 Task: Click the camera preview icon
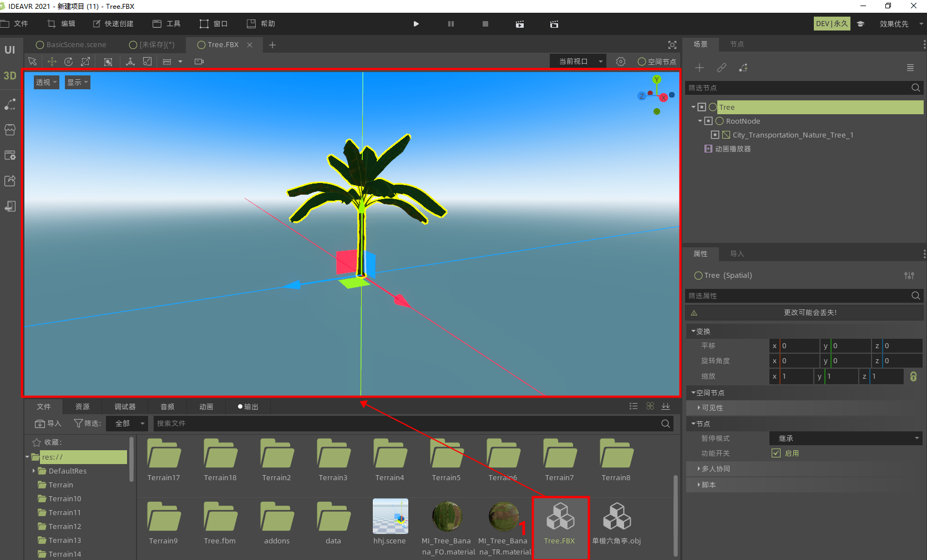(199, 62)
